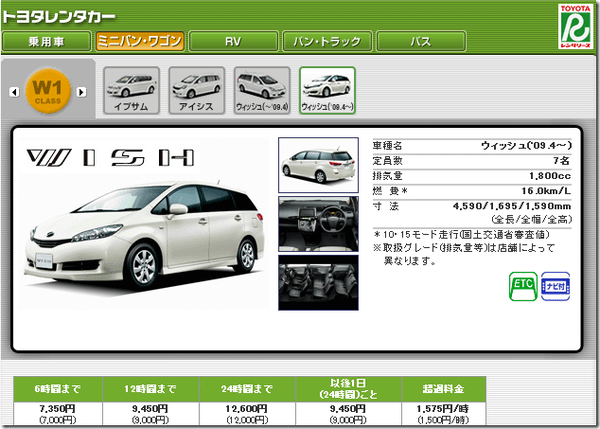
Task: Click the 4,590/1,695/1,590mm dimensions value
Action: pyautogui.click(x=512, y=206)
